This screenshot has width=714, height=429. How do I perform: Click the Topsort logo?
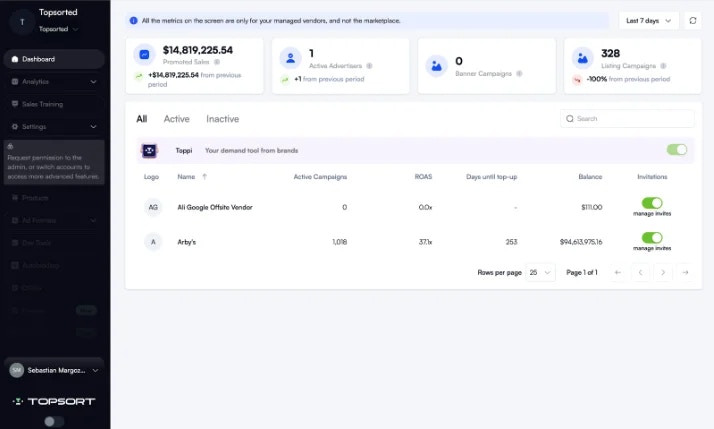coord(54,401)
